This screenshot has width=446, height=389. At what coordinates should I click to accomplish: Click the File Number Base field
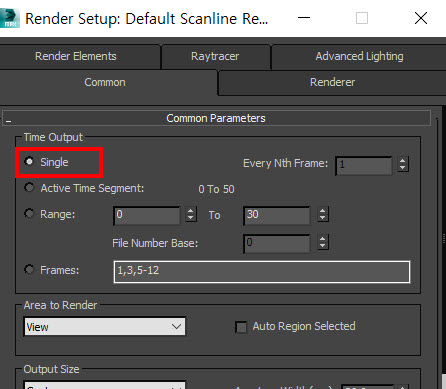(x=277, y=243)
